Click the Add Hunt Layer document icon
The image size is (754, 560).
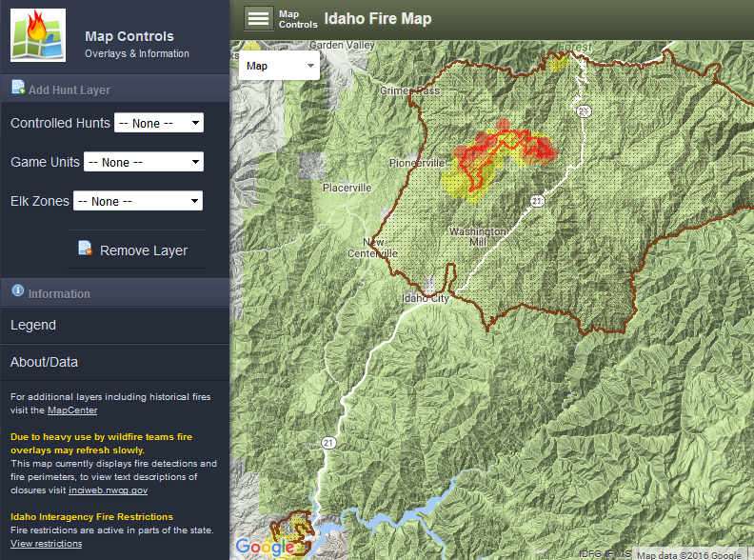18,87
